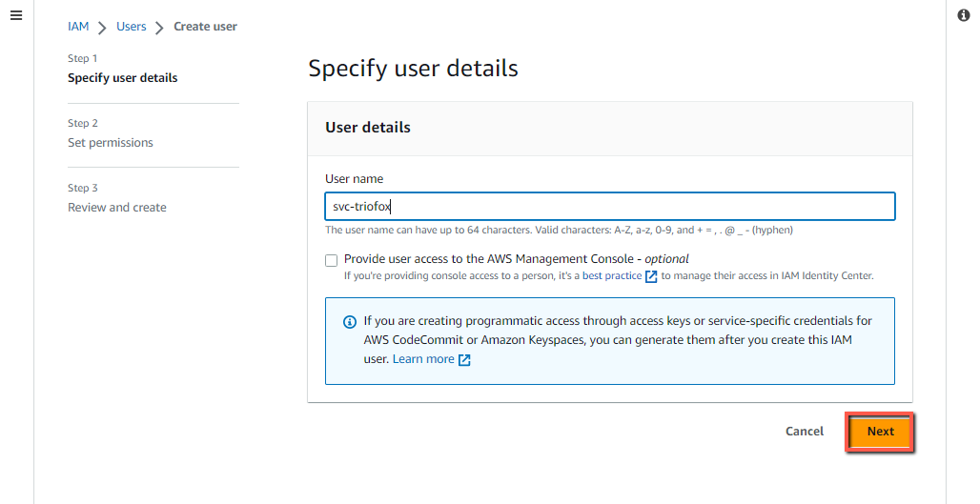Screen dimensions: 980x504
Task: Click external link icon after Learn more
Action: point(464,360)
